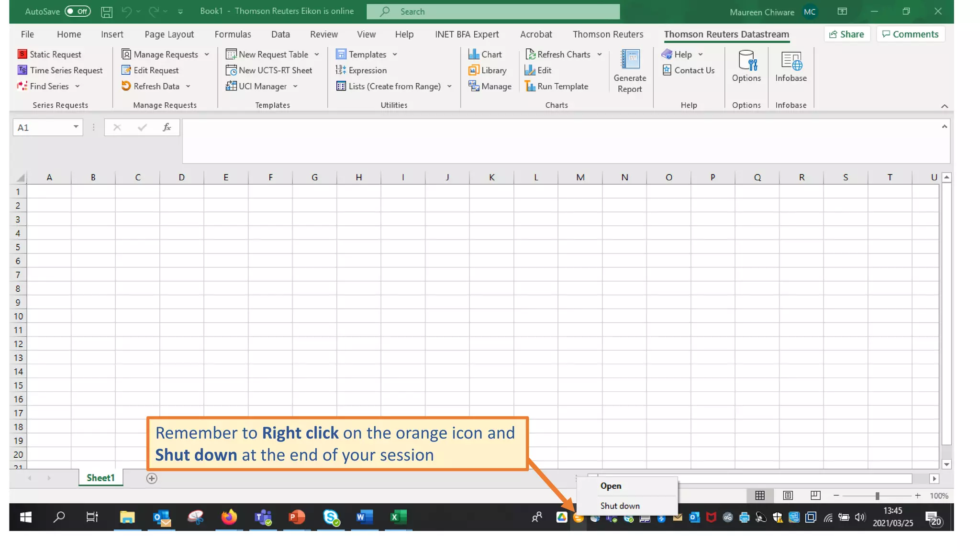
Task: Open Contact Us
Action: (688, 70)
